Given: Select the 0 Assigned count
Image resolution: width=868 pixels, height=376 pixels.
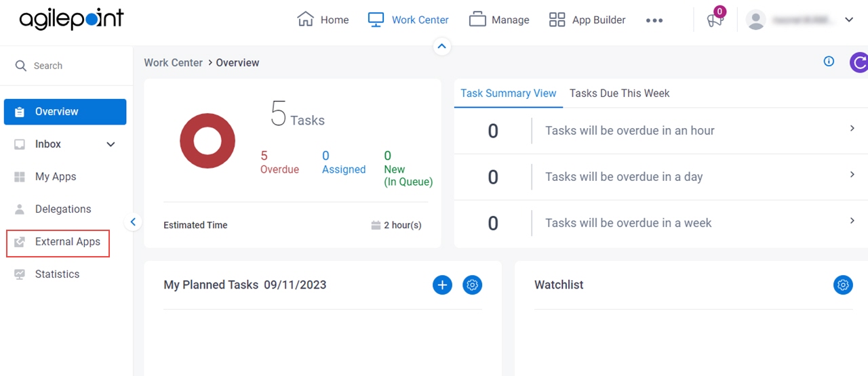Looking at the screenshot, I should 344,163.
